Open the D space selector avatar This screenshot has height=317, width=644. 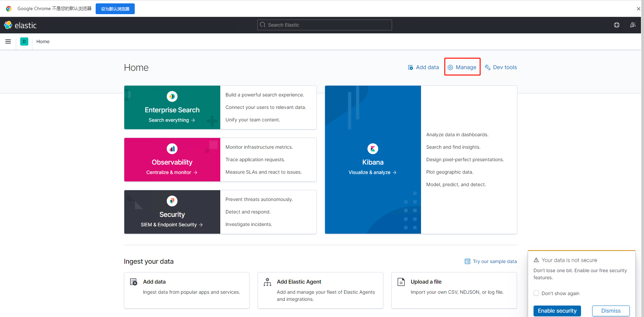[x=24, y=41]
